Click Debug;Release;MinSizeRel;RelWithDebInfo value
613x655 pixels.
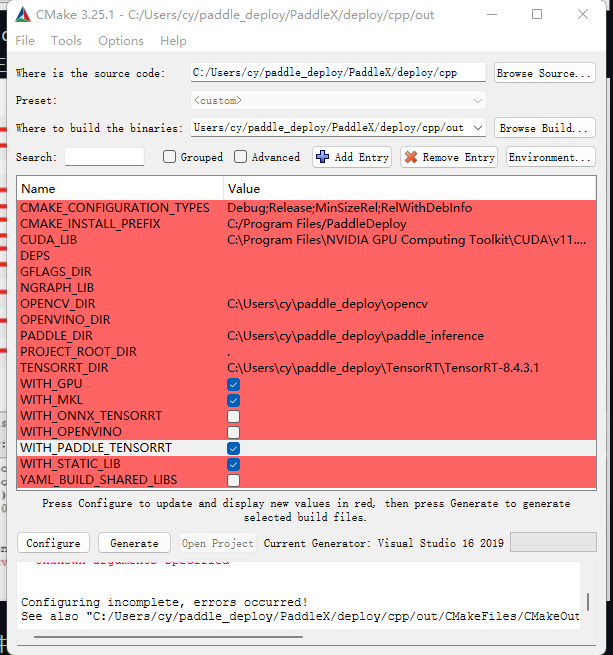[x=350, y=208]
